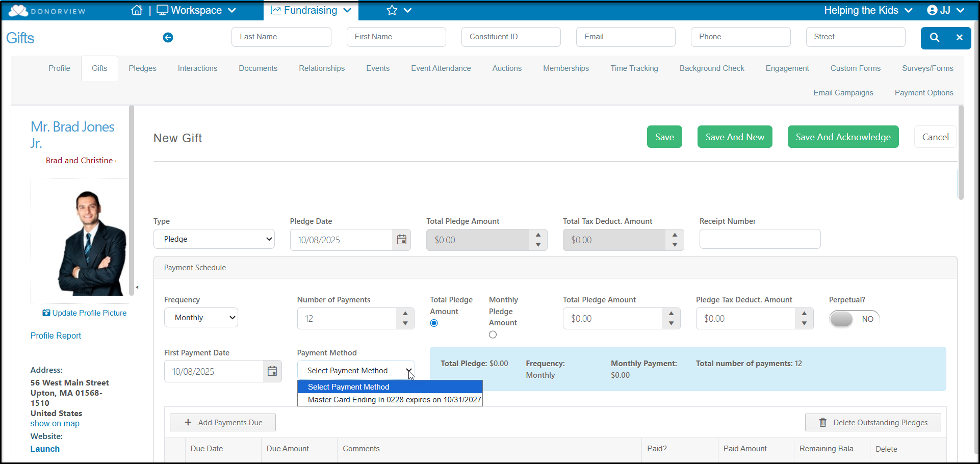The image size is (980, 464).
Task: Open the Email Campaigns tab
Action: 843,93
